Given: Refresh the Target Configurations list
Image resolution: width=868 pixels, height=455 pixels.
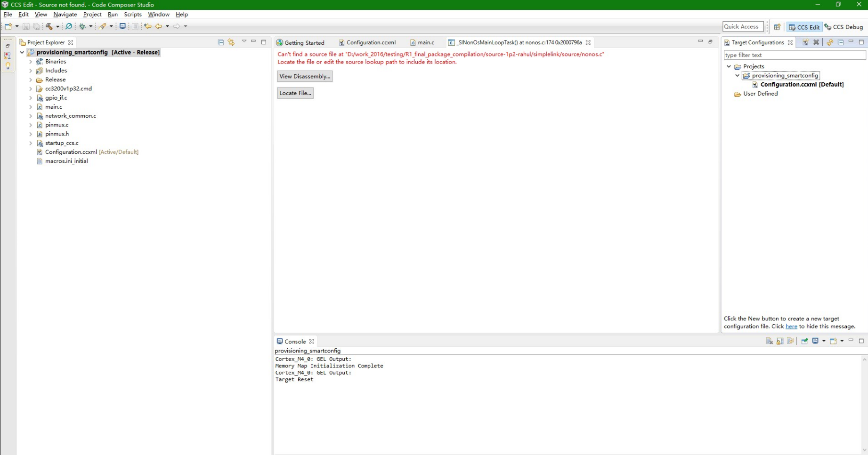Looking at the screenshot, I should tap(830, 42).
